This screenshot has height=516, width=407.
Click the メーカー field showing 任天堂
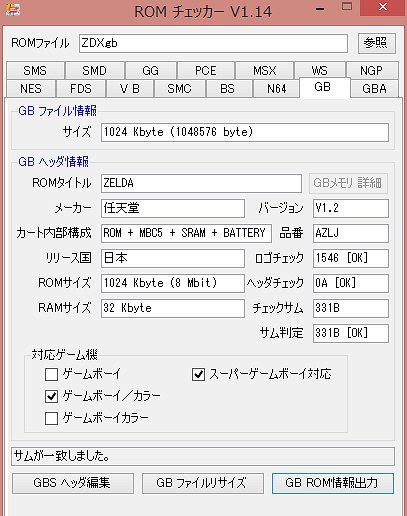point(173,208)
